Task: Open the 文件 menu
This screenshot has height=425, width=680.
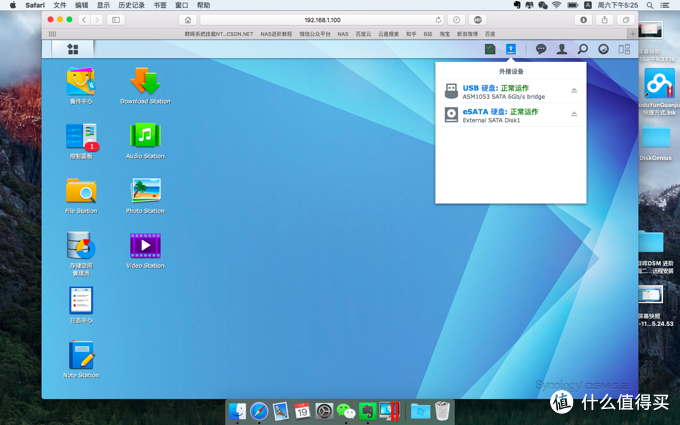Action: [60, 5]
